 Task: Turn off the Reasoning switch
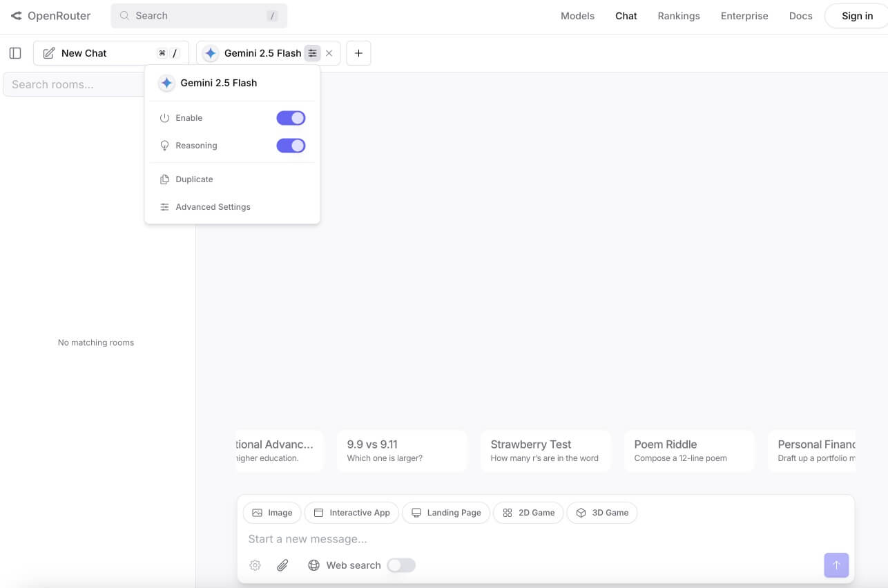click(x=291, y=146)
